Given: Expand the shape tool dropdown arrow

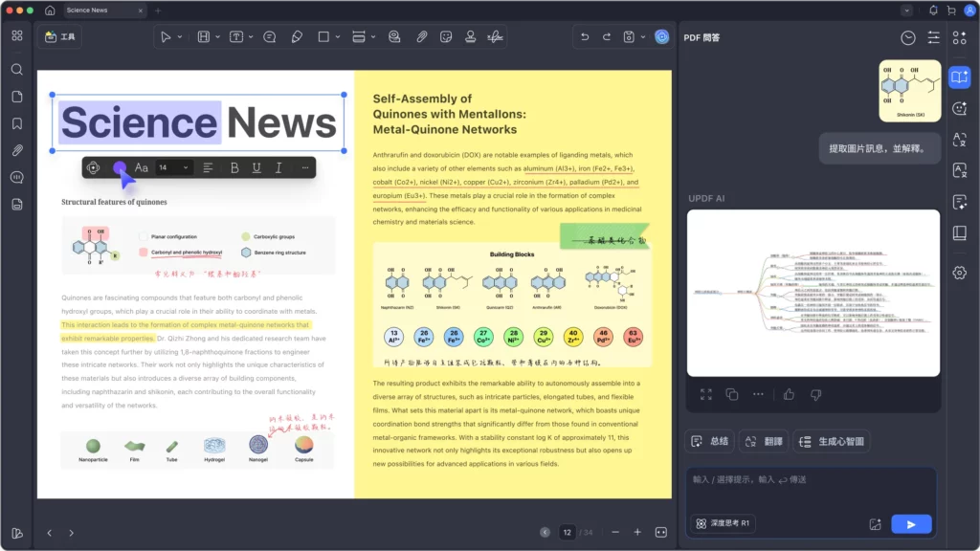Looking at the screenshot, I should point(336,37).
